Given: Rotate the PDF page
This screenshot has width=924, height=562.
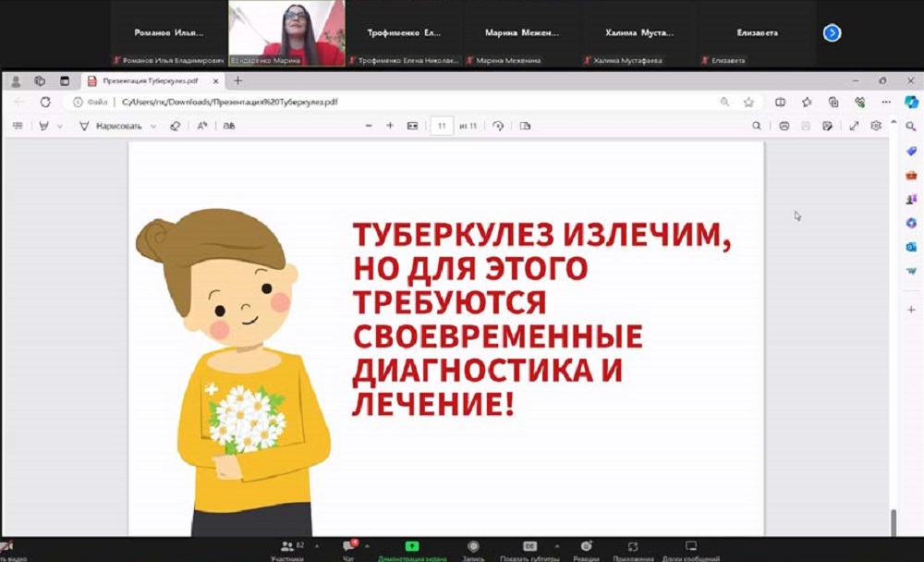Looking at the screenshot, I should point(499,126).
